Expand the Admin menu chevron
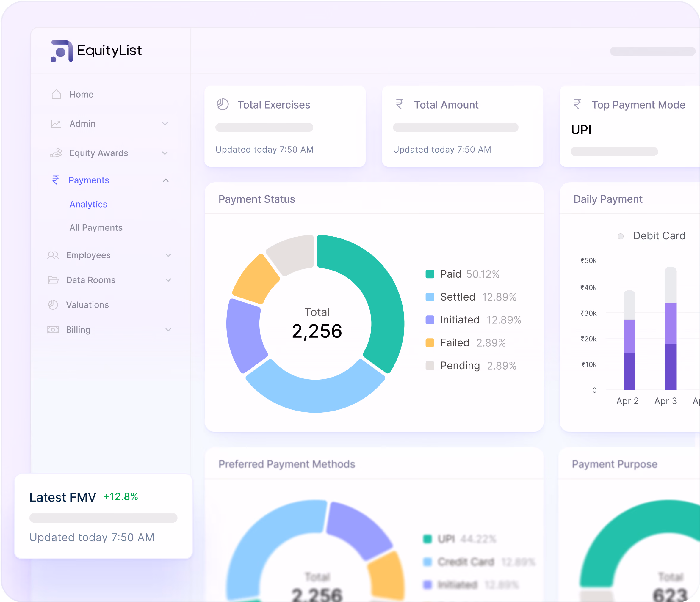 tap(165, 124)
